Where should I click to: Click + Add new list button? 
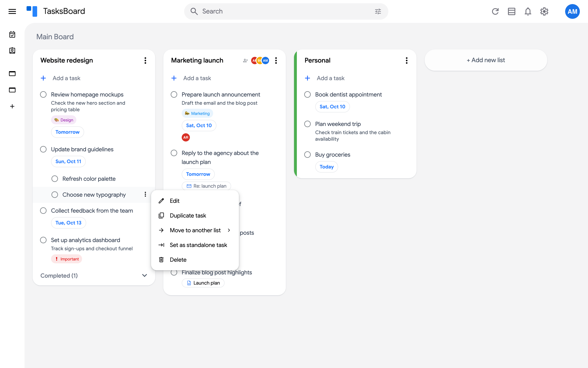486,60
